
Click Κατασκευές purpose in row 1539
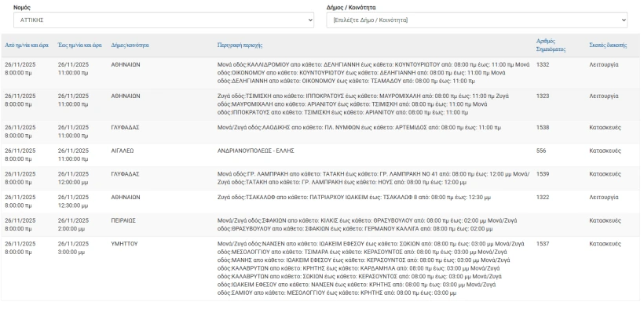click(605, 174)
